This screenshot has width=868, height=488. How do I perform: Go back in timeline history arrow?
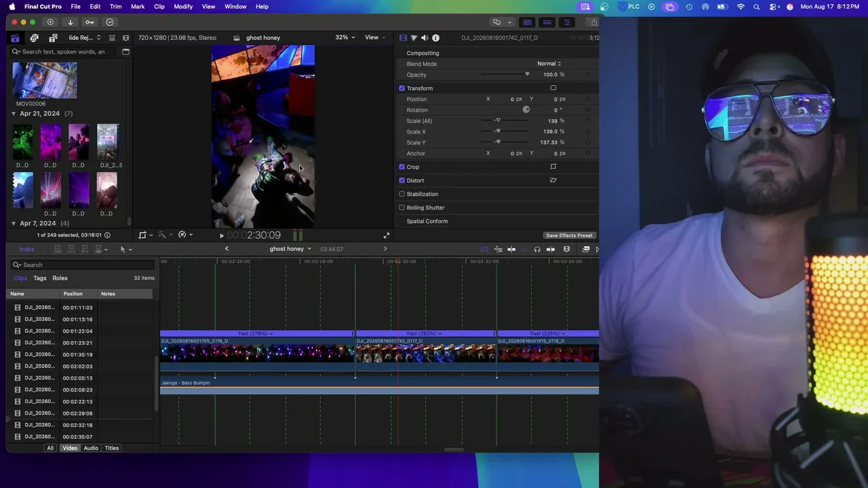click(x=226, y=249)
